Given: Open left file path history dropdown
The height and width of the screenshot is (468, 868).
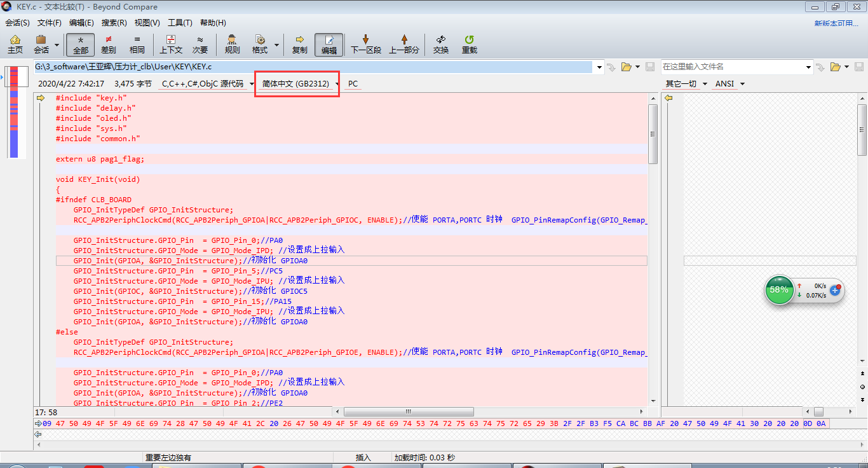Looking at the screenshot, I should pos(600,67).
